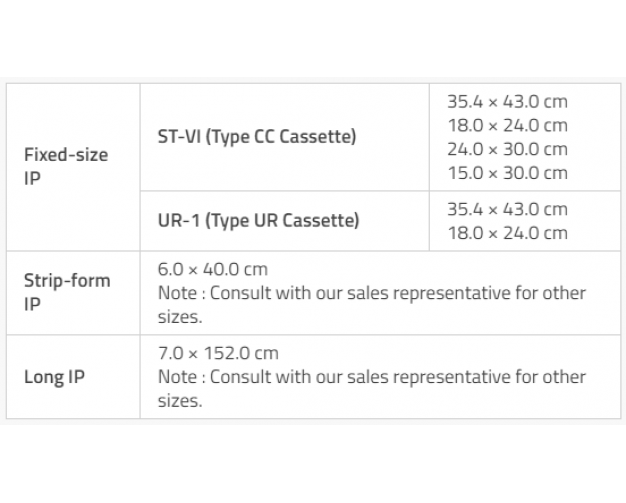Click the Strip-form IP consult sales note
The width and height of the screenshot is (626, 503).
(x=371, y=293)
